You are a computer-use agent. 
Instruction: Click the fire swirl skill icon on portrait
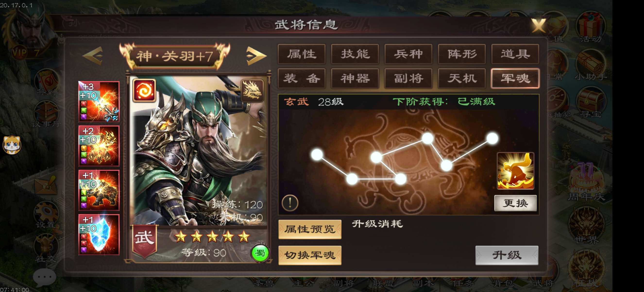point(144,91)
